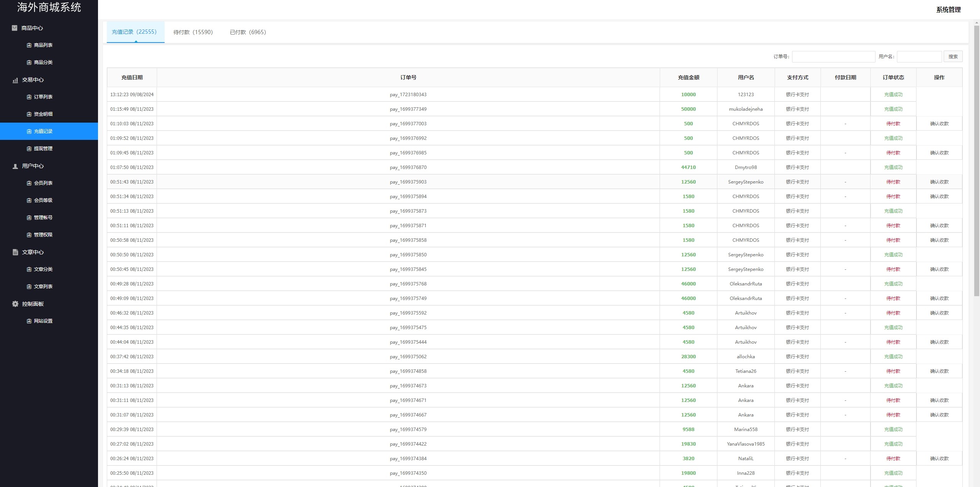Open 文章列表 in the sidebar menu
Image resolution: width=980 pixels, height=487 pixels.
[x=49, y=287]
